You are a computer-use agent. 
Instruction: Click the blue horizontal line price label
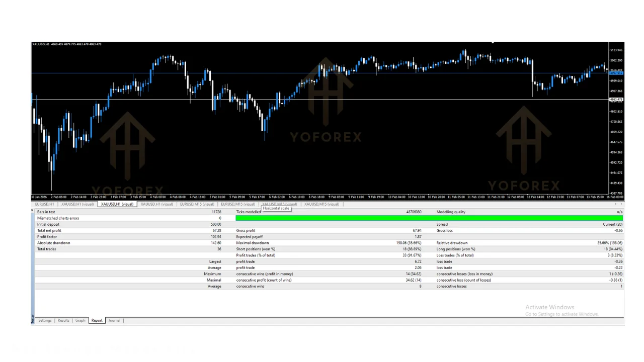(x=616, y=73)
